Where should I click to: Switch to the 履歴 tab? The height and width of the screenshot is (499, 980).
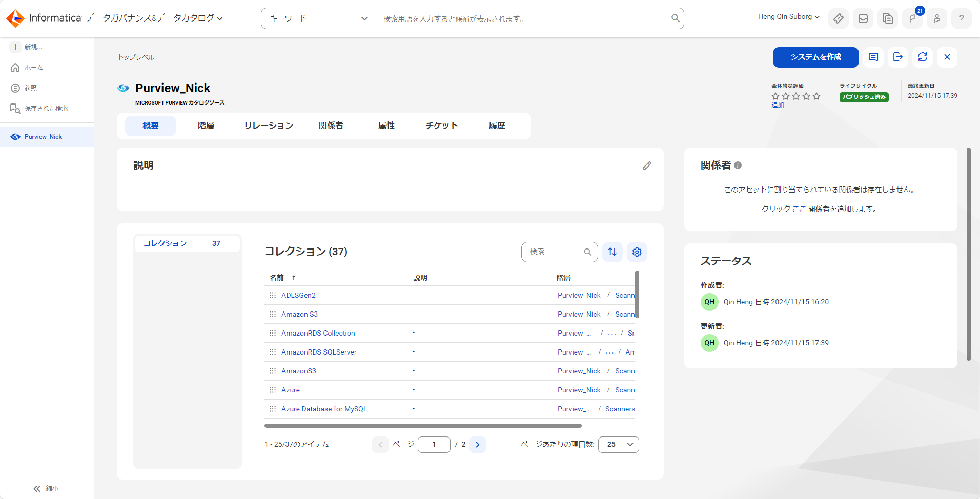(x=497, y=126)
